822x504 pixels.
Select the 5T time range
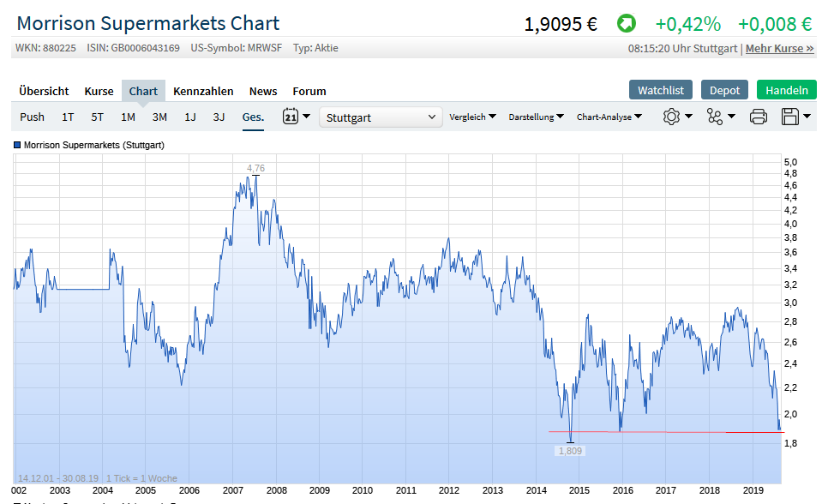coord(98,117)
